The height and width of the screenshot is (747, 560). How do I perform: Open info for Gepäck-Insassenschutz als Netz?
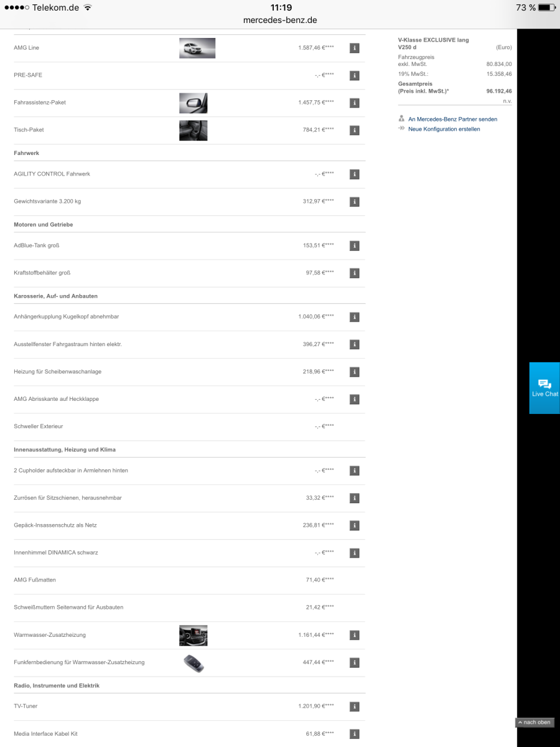point(354,525)
